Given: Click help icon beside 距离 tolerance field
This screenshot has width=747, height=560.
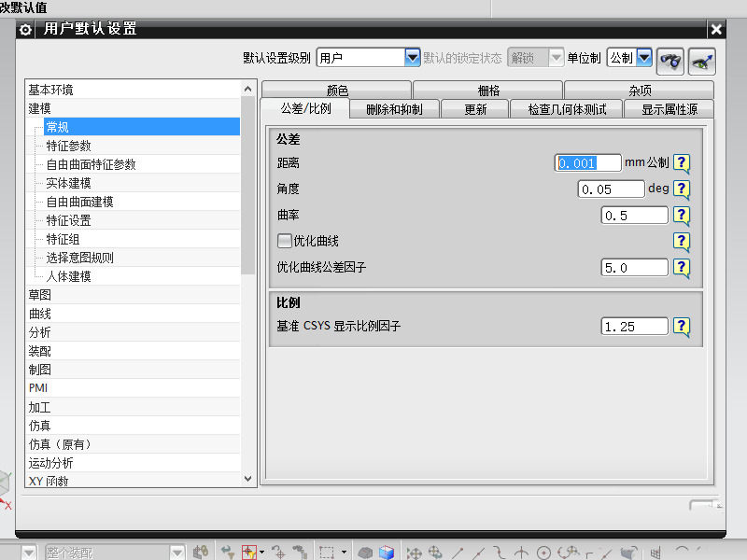Looking at the screenshot, I should [682, 163].
